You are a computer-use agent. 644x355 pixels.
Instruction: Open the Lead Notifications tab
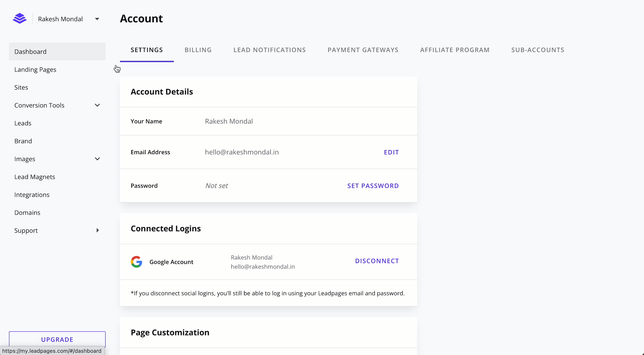click(x=269, y=50)
